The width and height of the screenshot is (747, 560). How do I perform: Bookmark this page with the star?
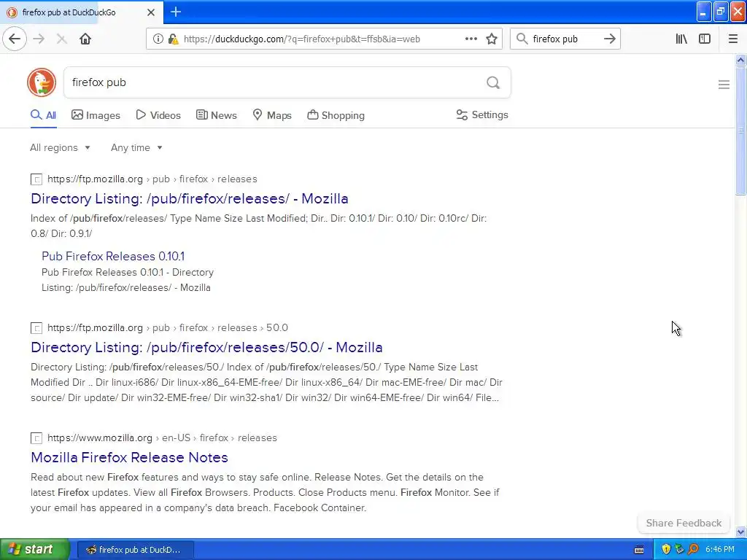click(492, 39)
